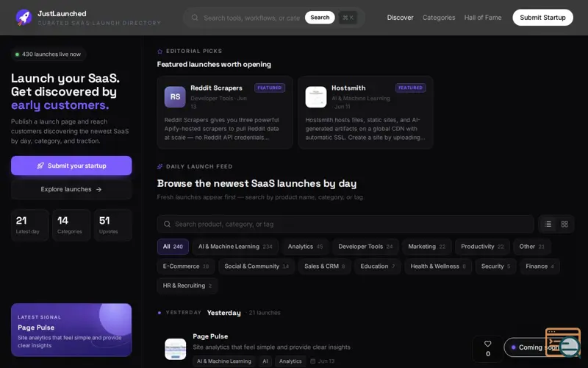
Task: Open the Reddit Scrapers featured card title
Action: 216,88
